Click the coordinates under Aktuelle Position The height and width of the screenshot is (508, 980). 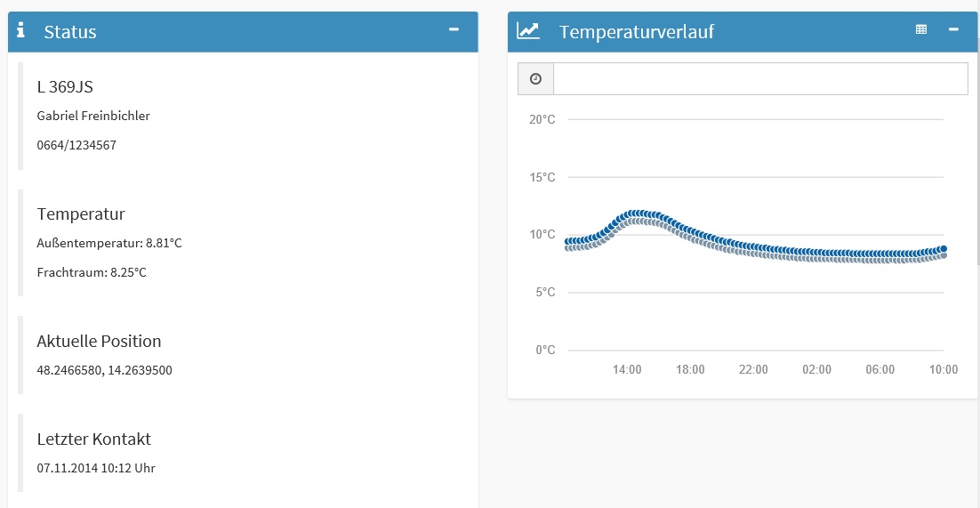click(105, 370)
